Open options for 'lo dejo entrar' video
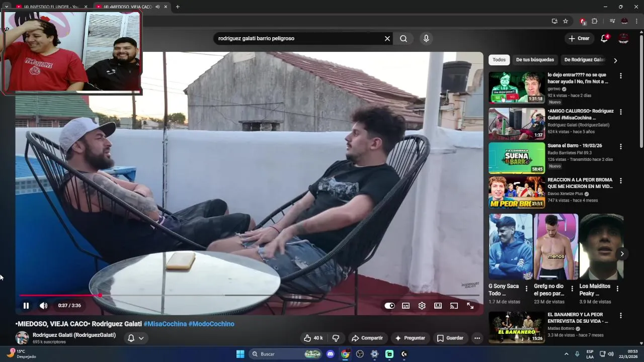 pos(620,75)
